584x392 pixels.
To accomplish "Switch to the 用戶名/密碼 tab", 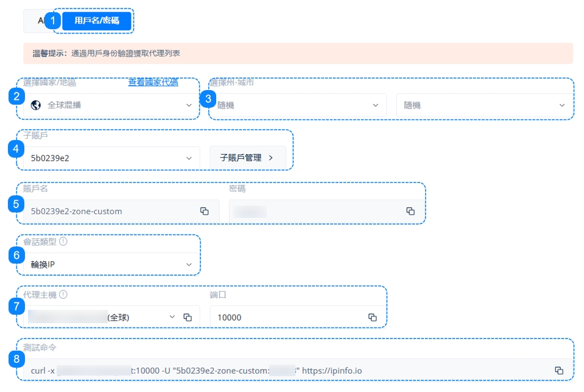I will 96,21.
